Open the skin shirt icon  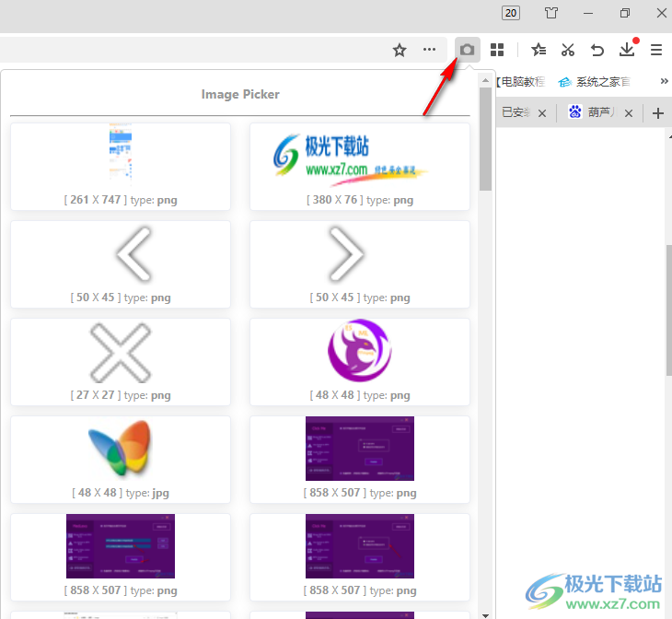551,13
